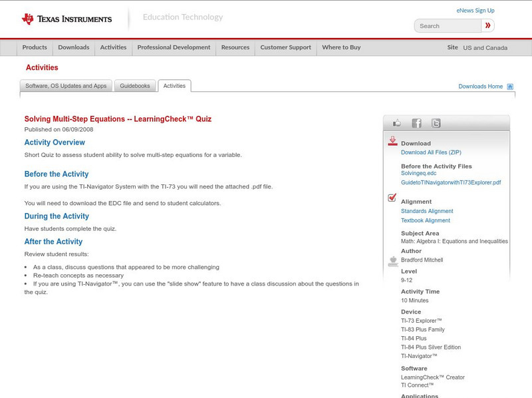Select the red download arrow icon
The image size is (532, 398).
click(x=392, y=140)
